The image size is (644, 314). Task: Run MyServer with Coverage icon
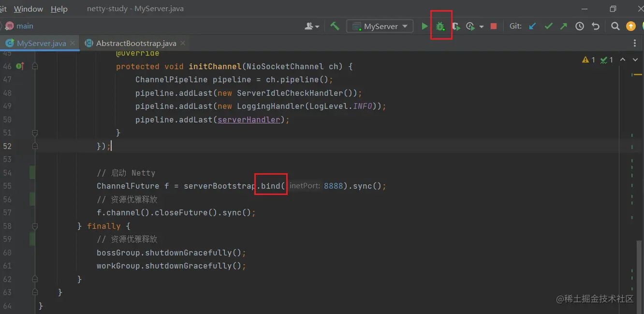point(455,27)
